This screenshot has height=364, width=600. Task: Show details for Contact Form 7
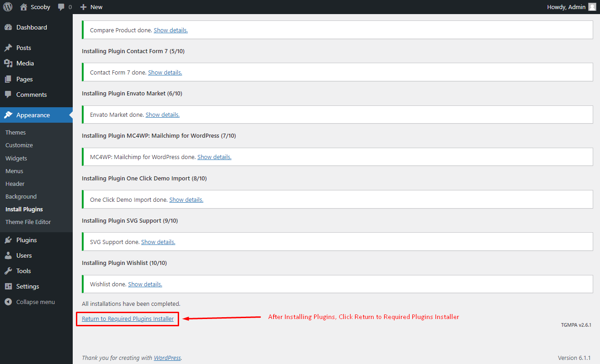tap(165, 72)
